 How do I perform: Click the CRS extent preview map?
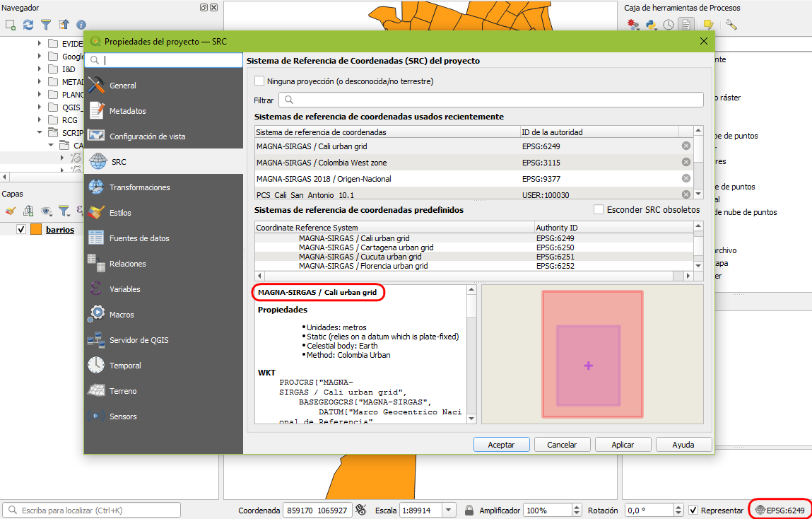[x=592, y=354]
